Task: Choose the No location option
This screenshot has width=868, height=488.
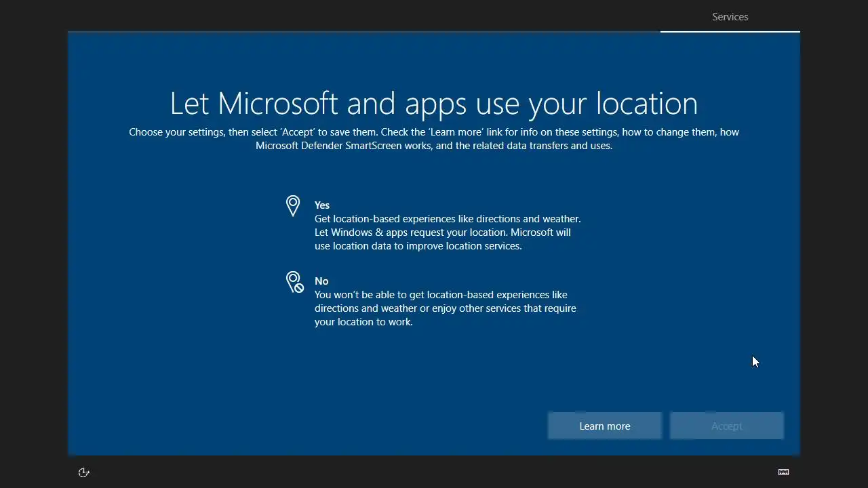Action: coord(431,301)
